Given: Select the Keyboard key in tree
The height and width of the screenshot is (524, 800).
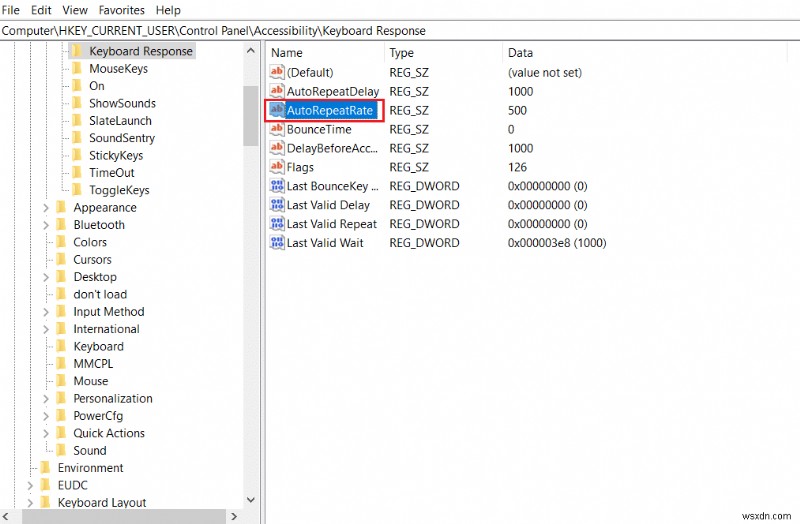Looking at the screenshot, I should pos(98,346).
